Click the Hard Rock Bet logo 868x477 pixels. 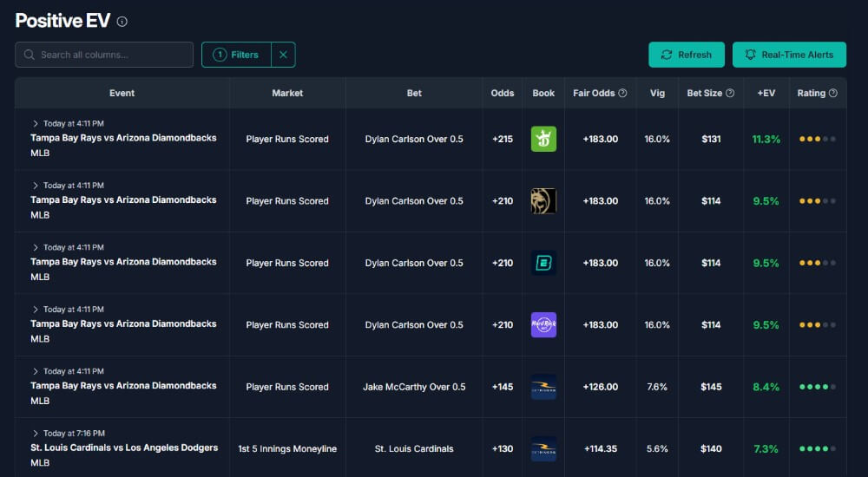coord(543,325)
